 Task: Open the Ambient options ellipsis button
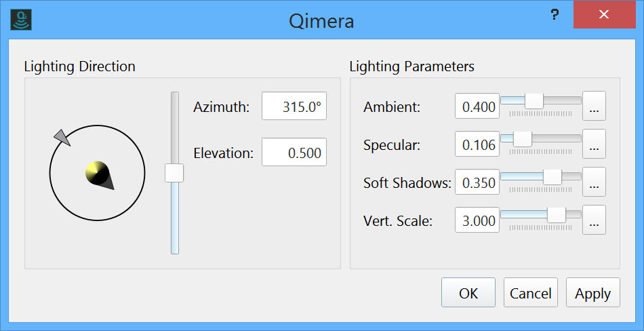594,106
